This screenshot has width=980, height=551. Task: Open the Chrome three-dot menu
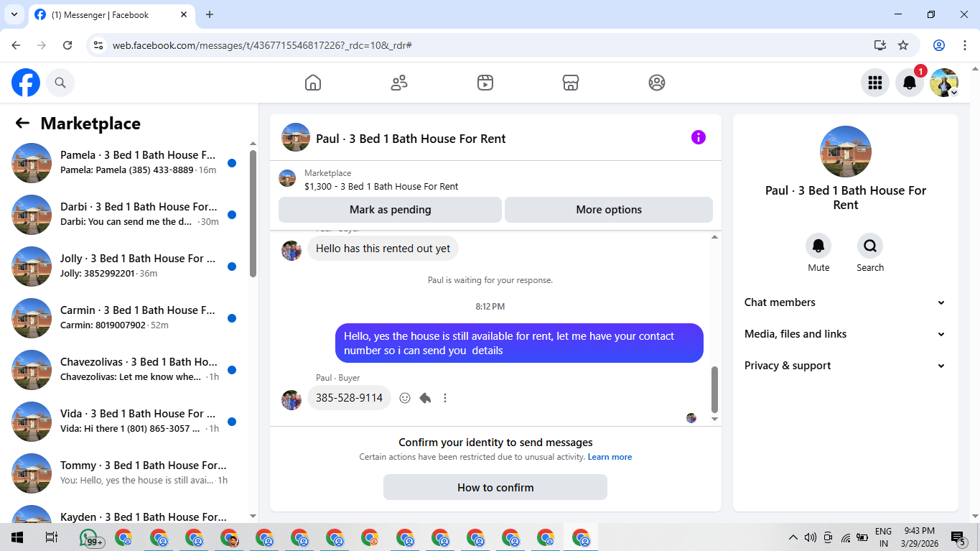click(963, 45)
